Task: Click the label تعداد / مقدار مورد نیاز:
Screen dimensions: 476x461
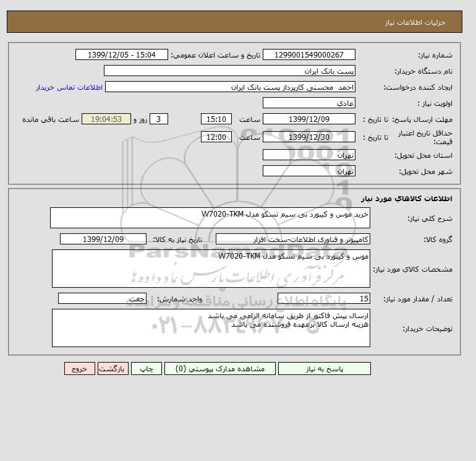Action: pyautogui.click(x=418, y=299)
